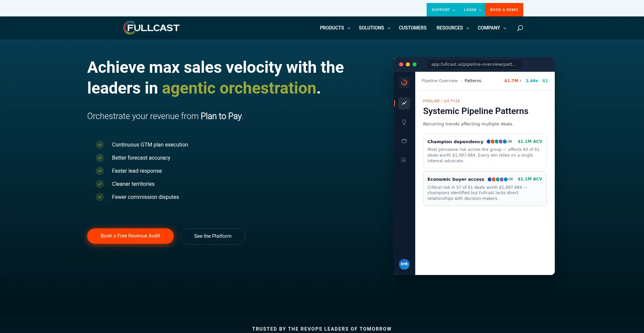
Task: Click checkmark beside Cleaner territories
Action: tap(100, 184)
